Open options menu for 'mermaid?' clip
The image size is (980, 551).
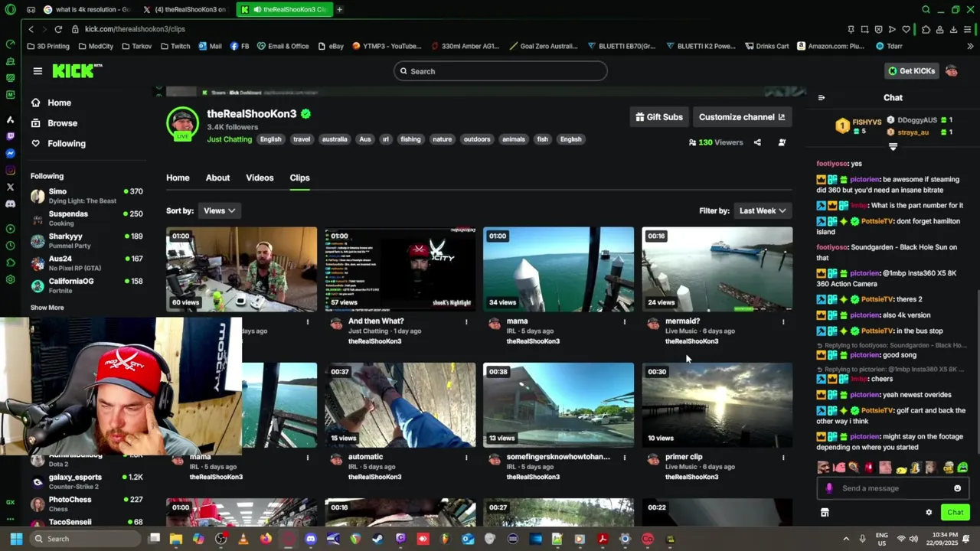click(783, 321)
